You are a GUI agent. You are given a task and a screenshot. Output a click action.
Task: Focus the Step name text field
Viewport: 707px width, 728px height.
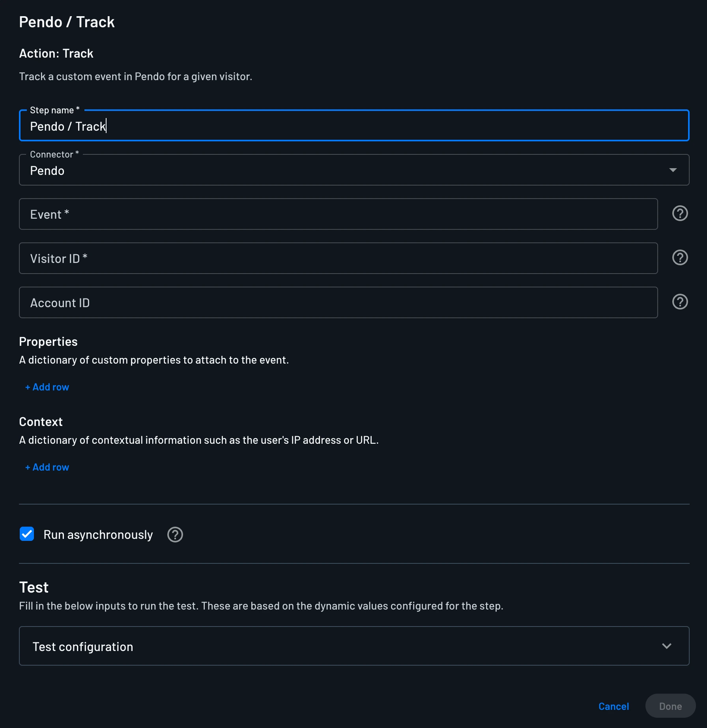[354, 126]
